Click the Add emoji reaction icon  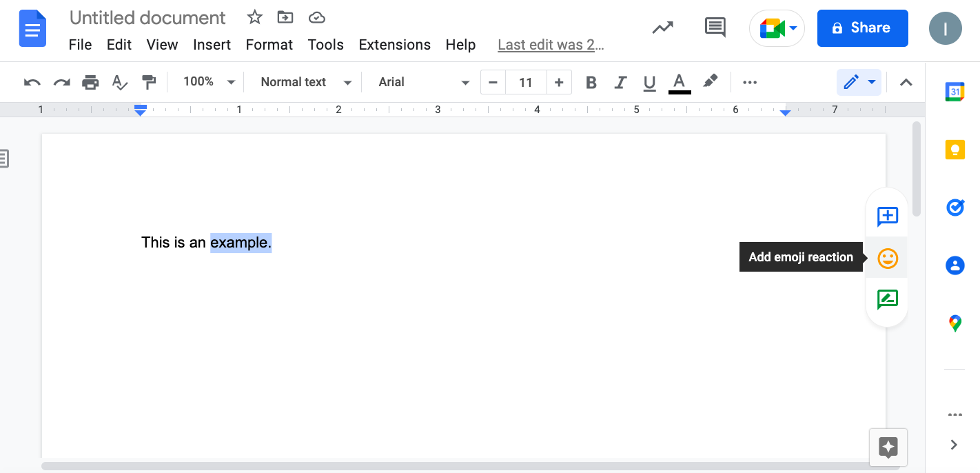click(887, 258)
